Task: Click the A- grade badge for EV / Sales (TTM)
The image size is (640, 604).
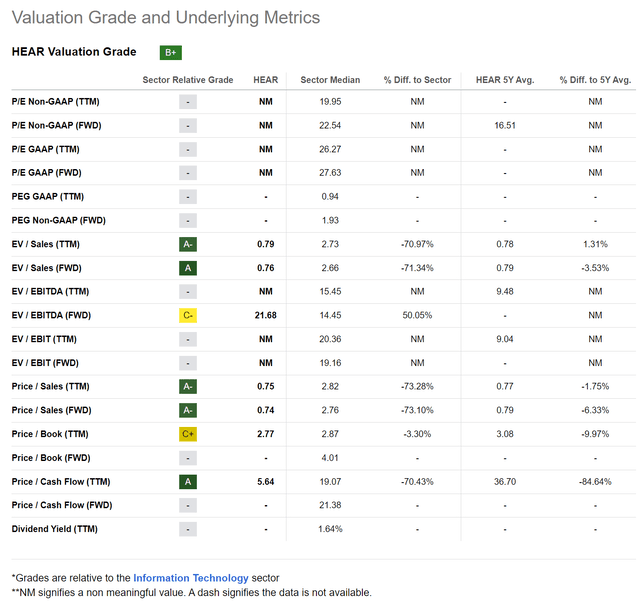Action: point(188,244)
